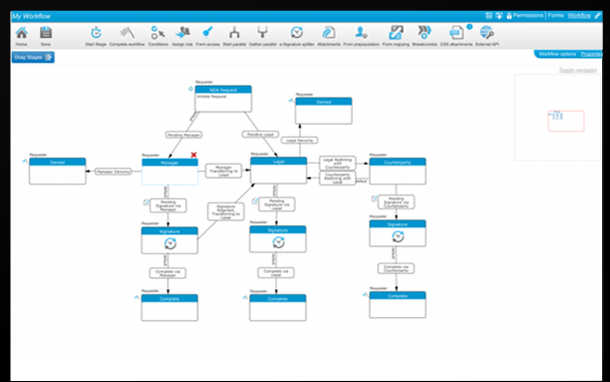Select the Complete stage below Counterparty's Signature
This screenshot has width=610, height=382.
[x=398, y=305]
